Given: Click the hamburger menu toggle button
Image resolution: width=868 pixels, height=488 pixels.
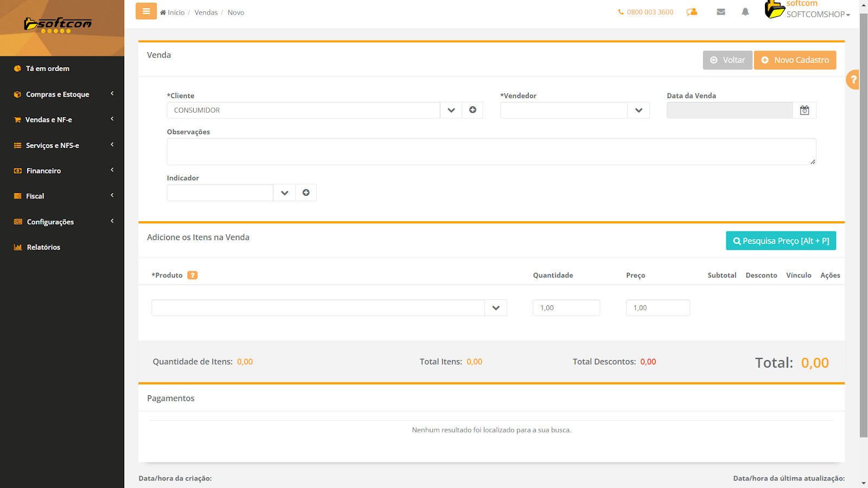Looking at the screenshot, I should click(x=146, y=11).
